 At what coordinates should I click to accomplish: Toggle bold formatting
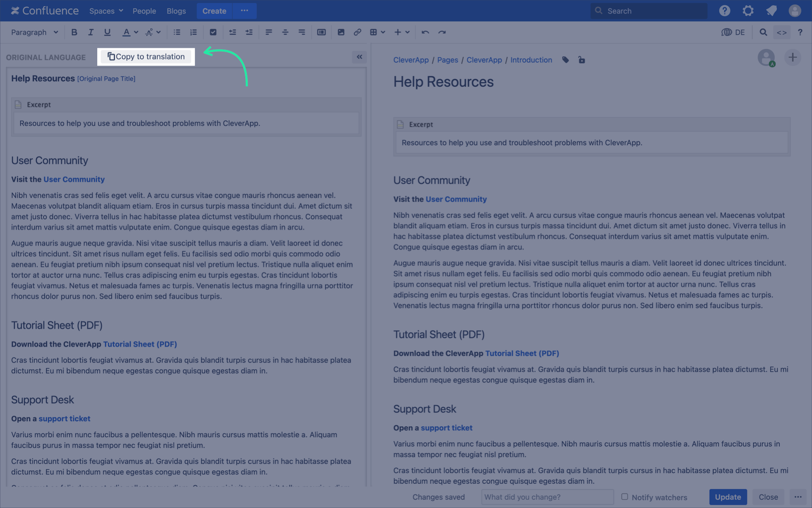click(74, 32)
